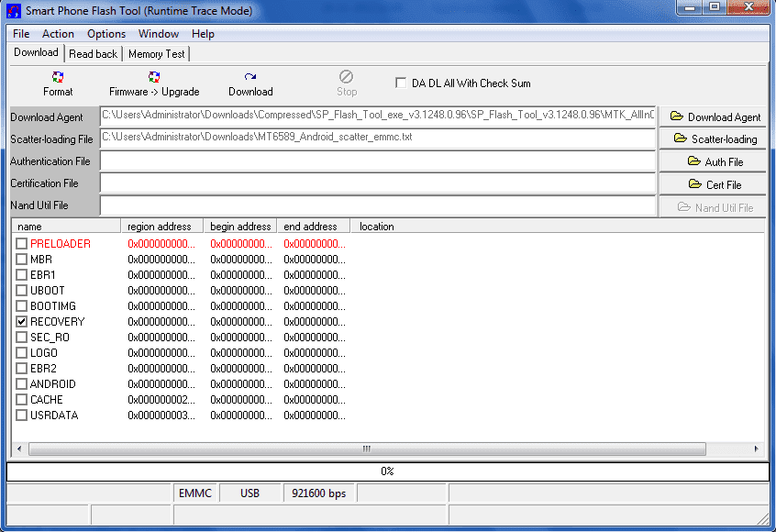Check the BOOTIMG partition checkbox
The image size is (776, 532).
[x=21, y=305]
